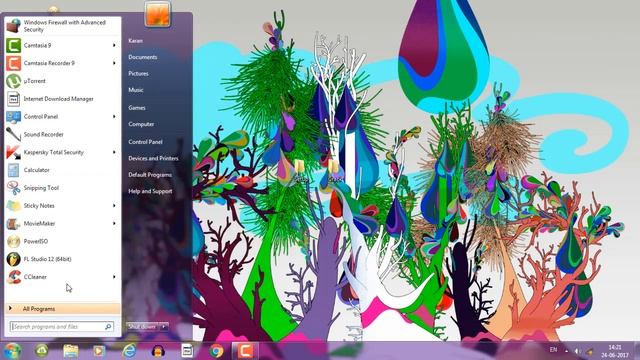Launch media player taskbar icon

click(99, 351)
